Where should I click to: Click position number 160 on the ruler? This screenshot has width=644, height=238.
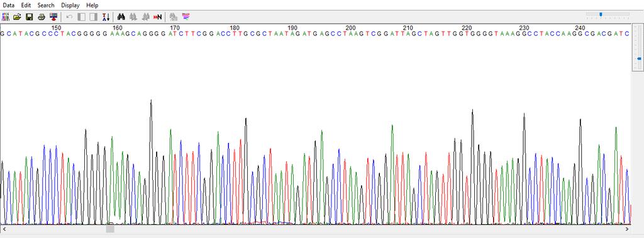point(118,28)
